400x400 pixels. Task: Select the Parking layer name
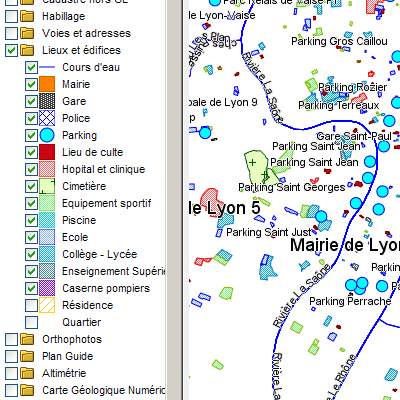[x=79, y=135]
